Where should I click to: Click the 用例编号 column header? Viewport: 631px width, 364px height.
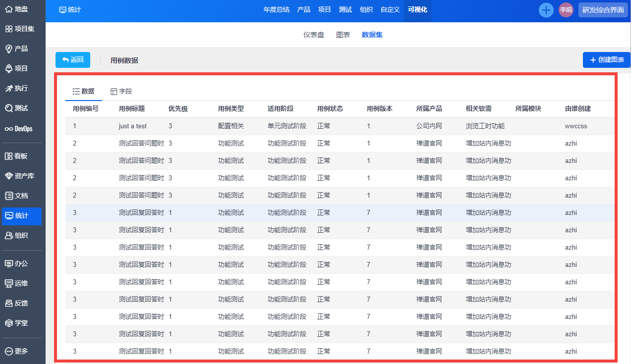point(86,109)
